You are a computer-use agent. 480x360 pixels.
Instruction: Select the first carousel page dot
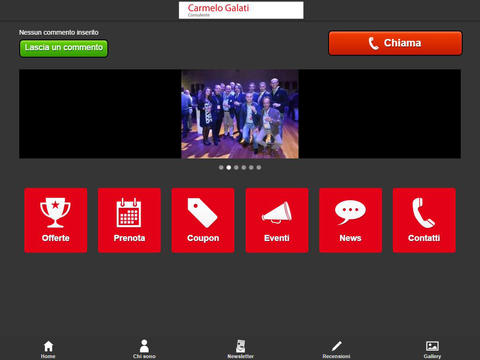point(221,167)
